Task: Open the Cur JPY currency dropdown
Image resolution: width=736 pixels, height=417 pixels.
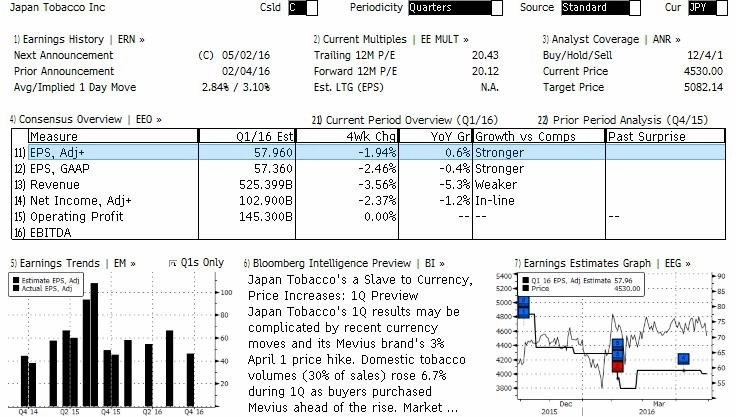Action: click(x=707, y=8)
